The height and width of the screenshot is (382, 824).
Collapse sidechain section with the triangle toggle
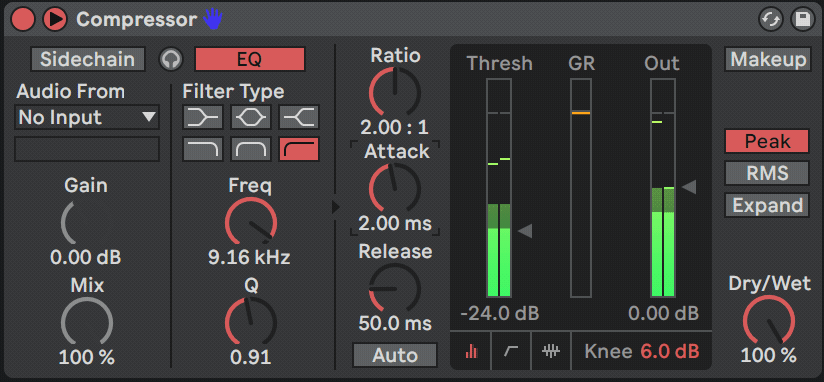(x=336, y=207)
